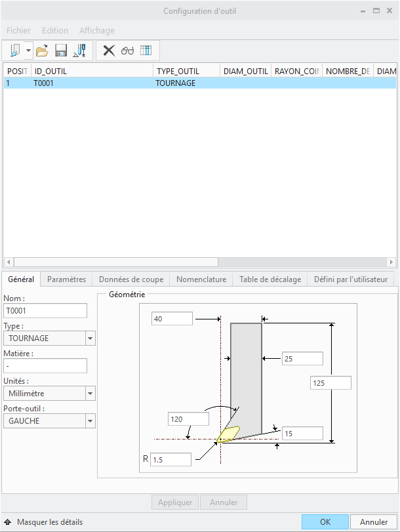Viewport: 400px width, 532px height.
Task: Switch to the Paramètres tab
Action: pyautogui.click(x=66, y=279)
